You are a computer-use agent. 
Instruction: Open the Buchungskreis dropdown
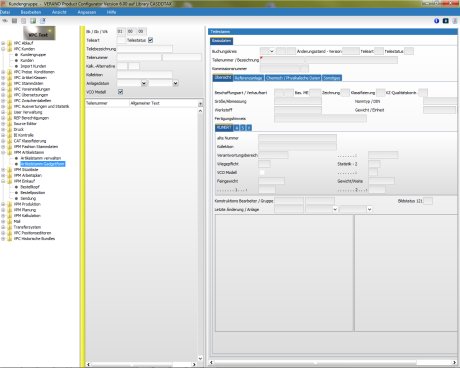(272, 51)
